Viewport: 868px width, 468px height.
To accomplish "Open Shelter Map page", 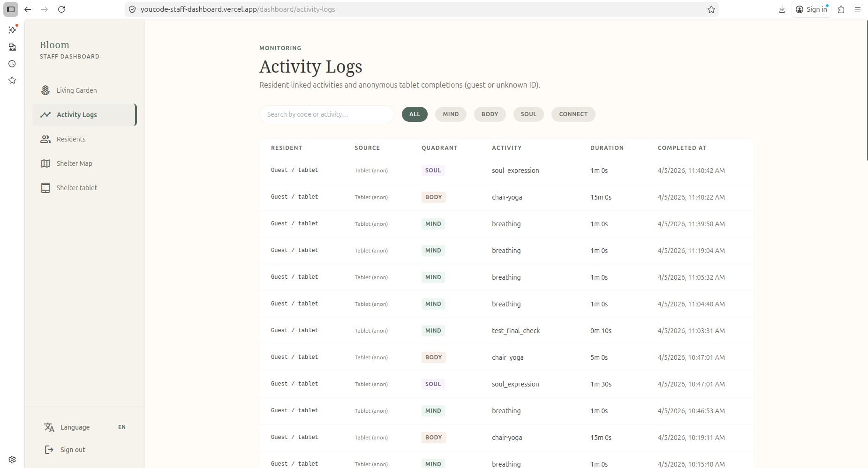I will (x=84, y=163).
